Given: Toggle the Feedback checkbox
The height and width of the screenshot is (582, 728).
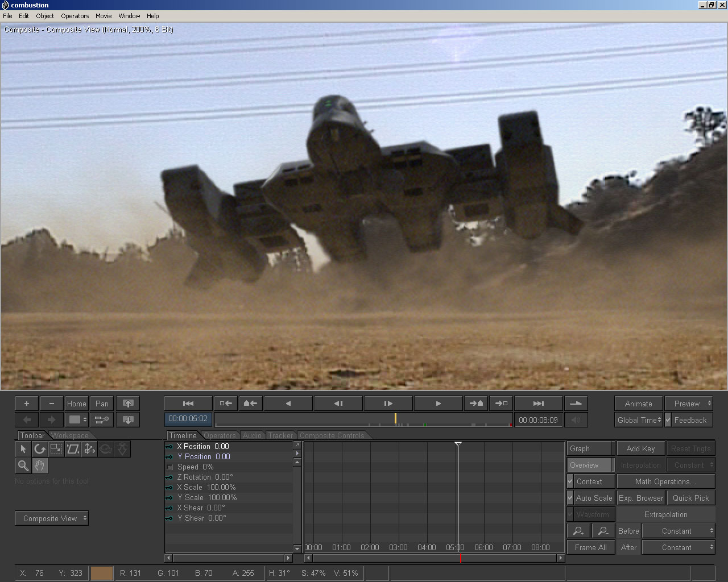Looking at the screenshot, I should (668, 420).
